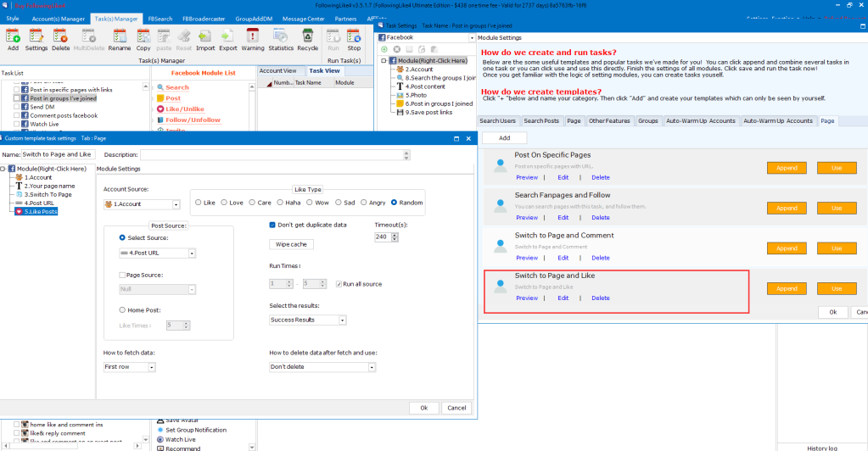Screen dimensions: 868x451
Task: Open the Groups template tab
Action: 647,120
